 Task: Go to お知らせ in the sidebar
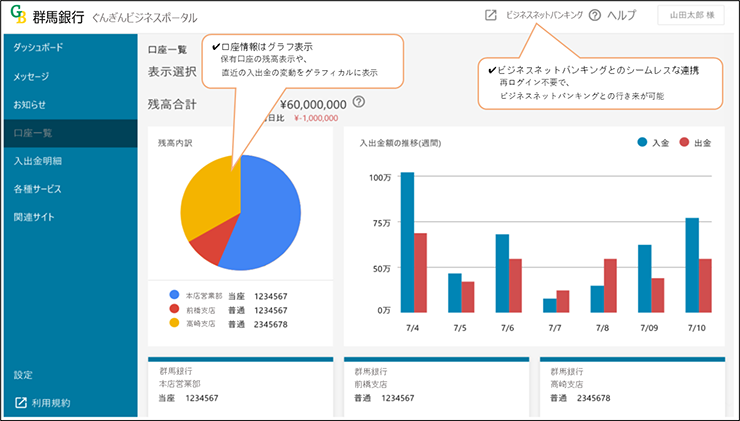click(30, 104)
